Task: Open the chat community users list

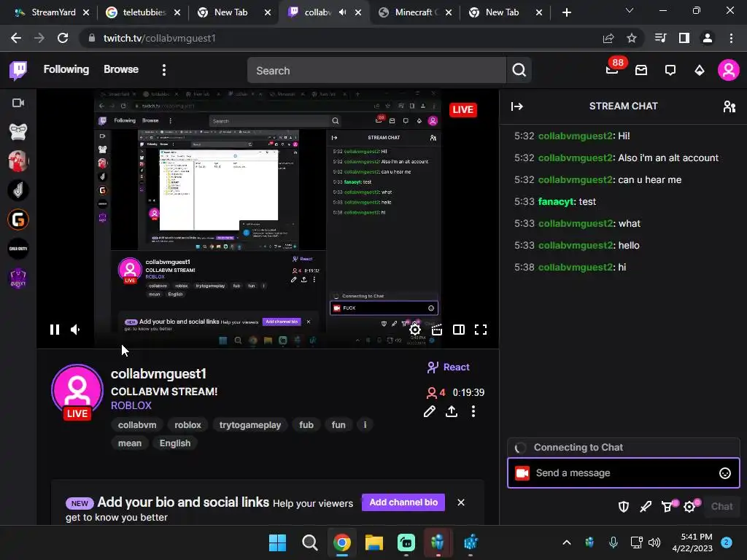Action: 729,106
